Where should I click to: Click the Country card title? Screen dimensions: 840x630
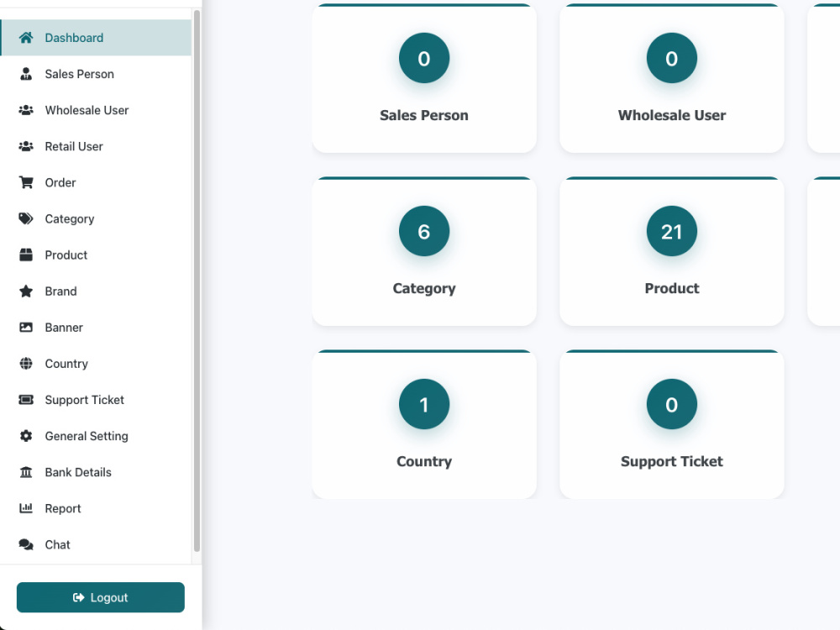coord(423,462)
